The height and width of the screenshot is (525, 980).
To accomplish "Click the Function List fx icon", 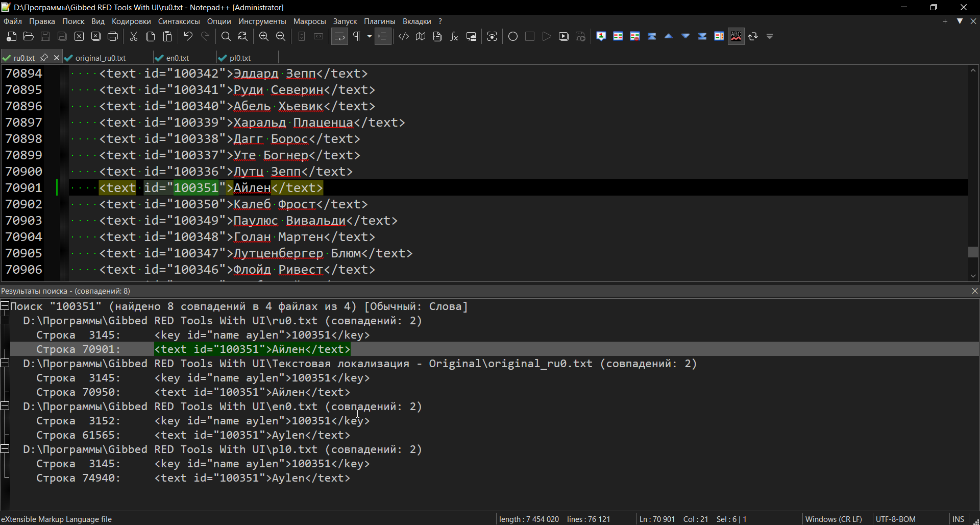I will (x=454, y=36).
